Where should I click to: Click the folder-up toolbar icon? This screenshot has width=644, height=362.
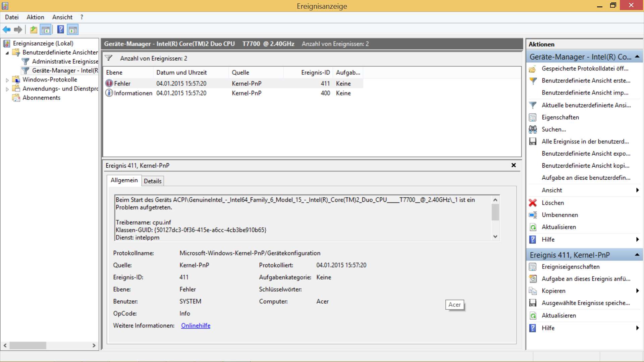(x=34, y=30)
